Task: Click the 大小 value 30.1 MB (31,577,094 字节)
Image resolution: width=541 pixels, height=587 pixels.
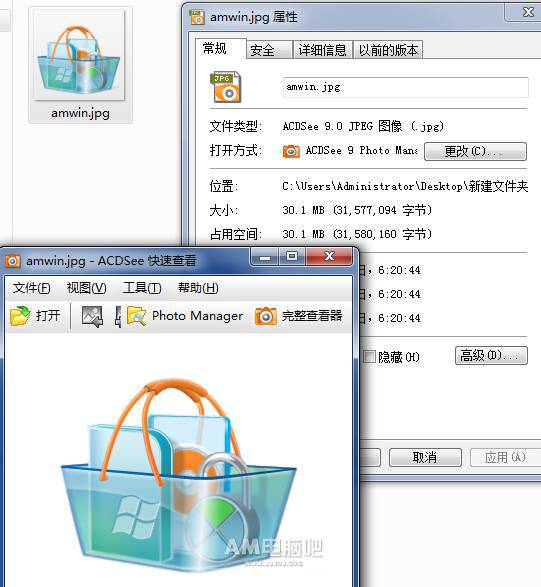Action: [357, 210]
